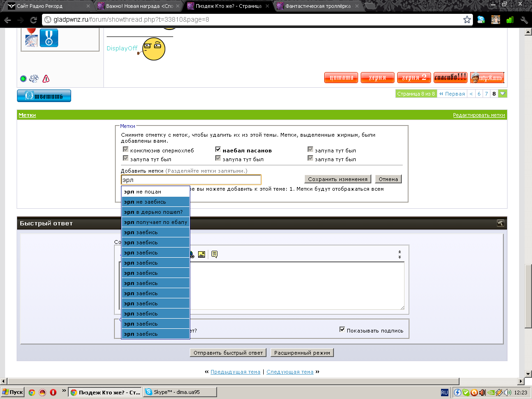Screen dimensions: 532x399
Task: Reload the page with the browser refresh button
Action: (33, 20)
